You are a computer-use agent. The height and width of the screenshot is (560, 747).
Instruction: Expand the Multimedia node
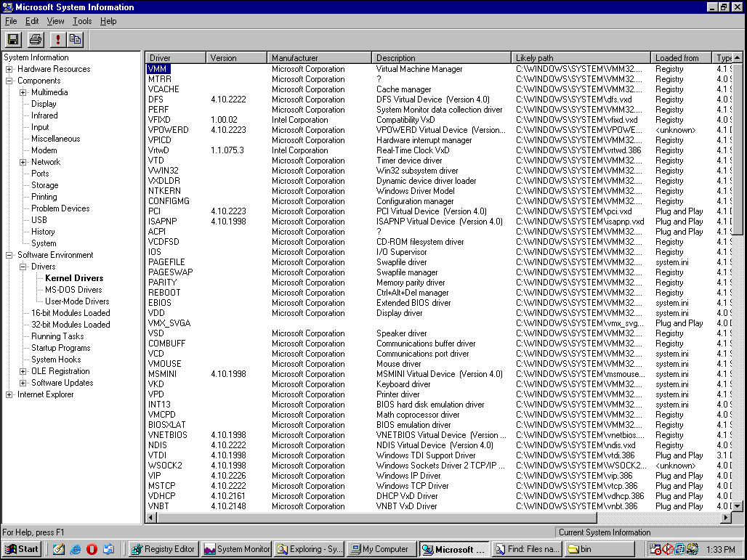(x=23, y=92)
